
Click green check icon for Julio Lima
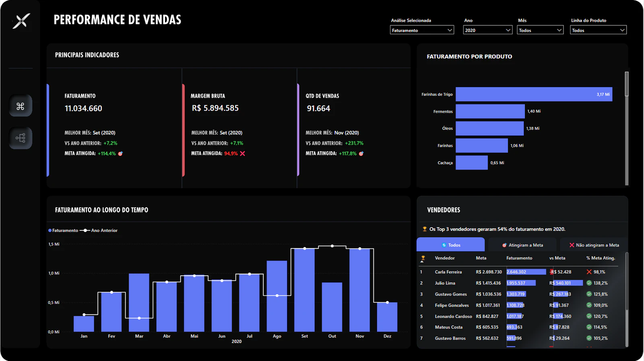pyautogui.click(x=589, y=283)
